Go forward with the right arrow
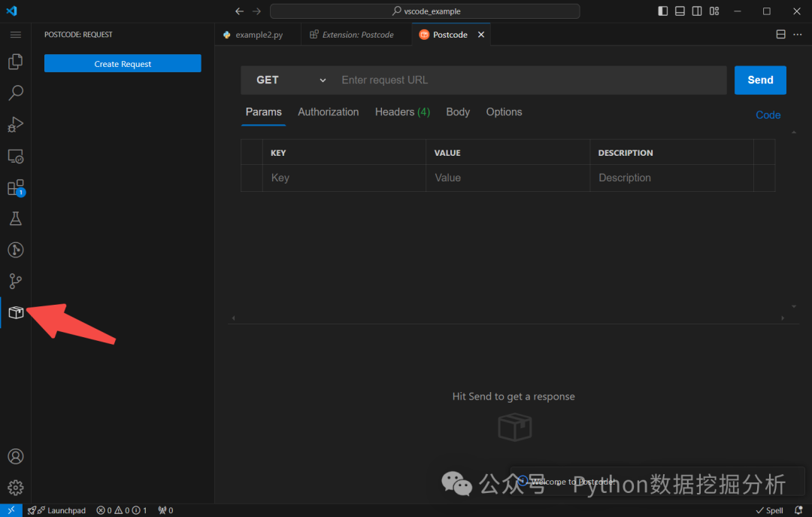Viewport: 812px width, 517px height. pyautogui.click(x=257, y=11)
